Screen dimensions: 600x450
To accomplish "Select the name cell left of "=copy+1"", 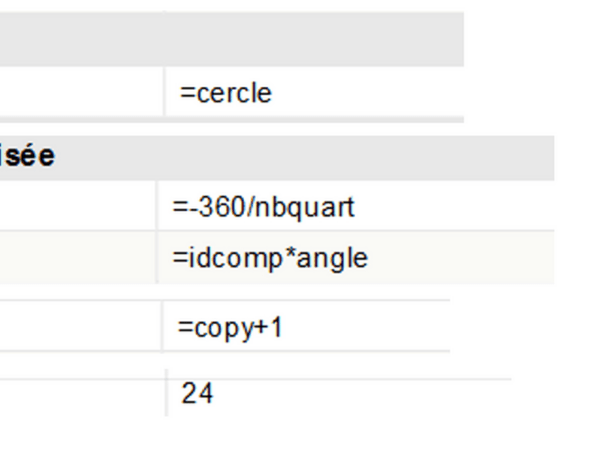I will [80, 327].
